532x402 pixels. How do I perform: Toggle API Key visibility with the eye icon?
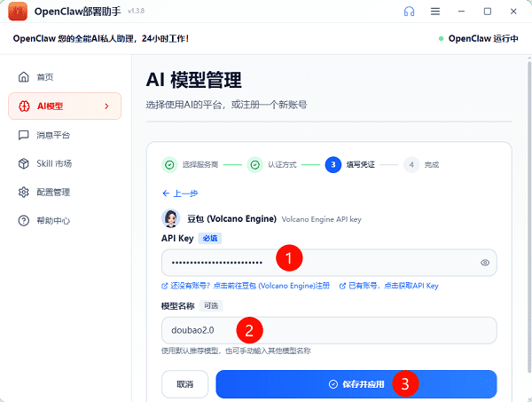click(485, 263)
